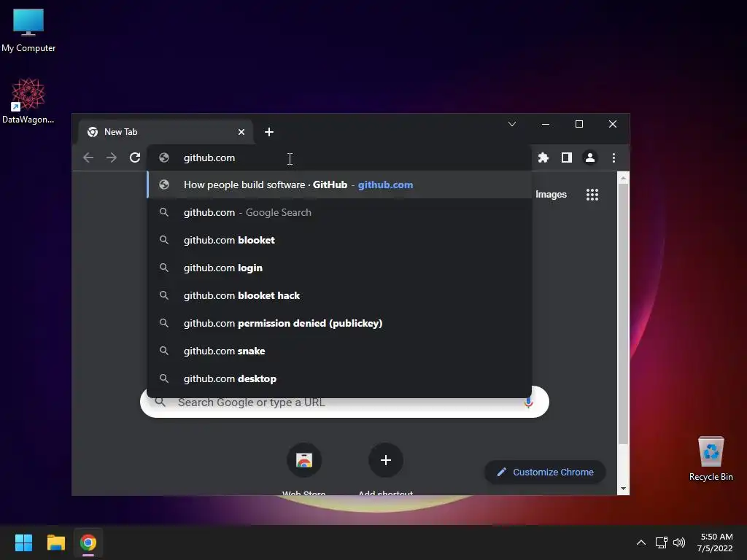Reload the page with the refresh icon
This screenshot has width=747, height=560.
tap(135, 157)
